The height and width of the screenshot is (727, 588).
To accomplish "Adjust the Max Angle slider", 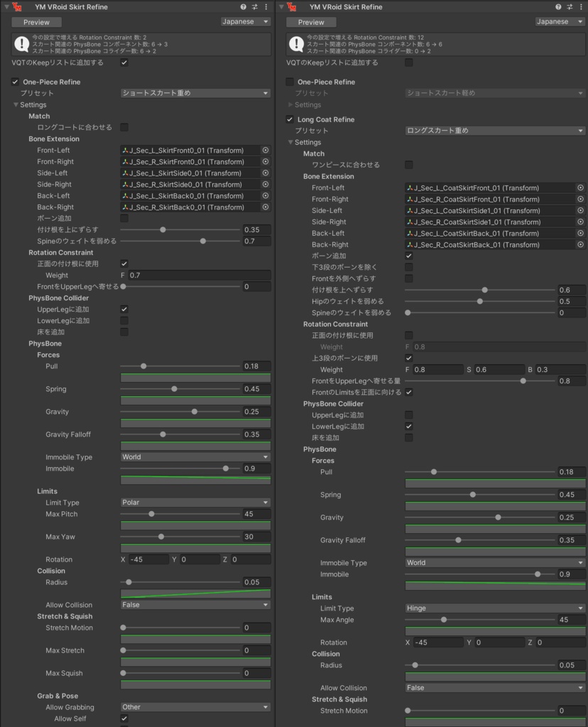I will [480, 619].
